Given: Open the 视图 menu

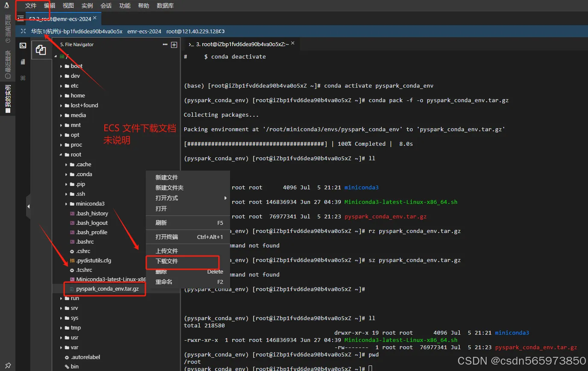Looking at the screenshot, I should click(x=68, y=6).
